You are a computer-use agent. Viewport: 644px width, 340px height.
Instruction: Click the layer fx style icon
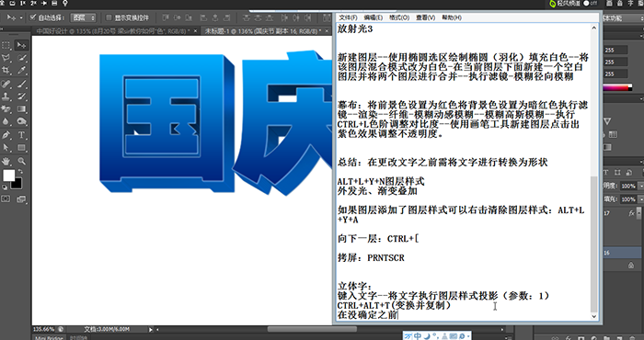click(632, 213)
